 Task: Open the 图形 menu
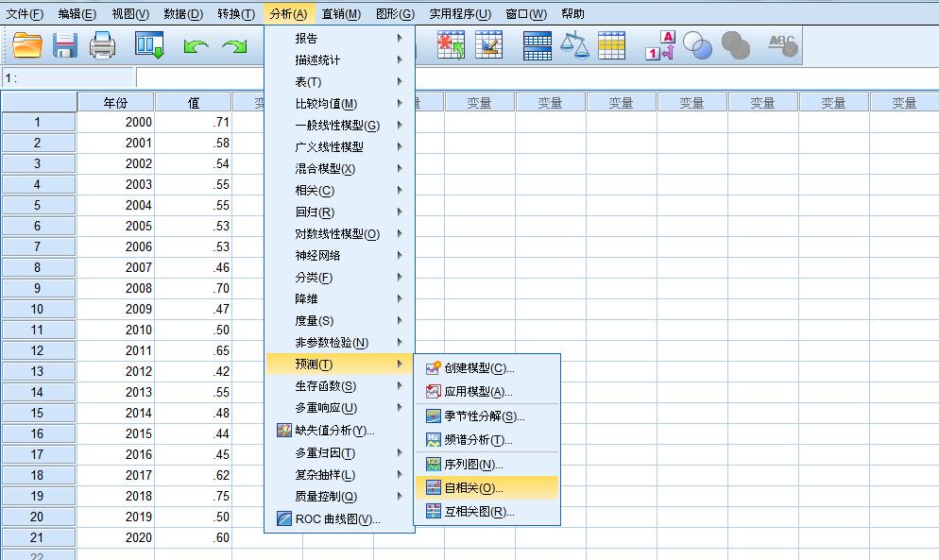(394, 13)
